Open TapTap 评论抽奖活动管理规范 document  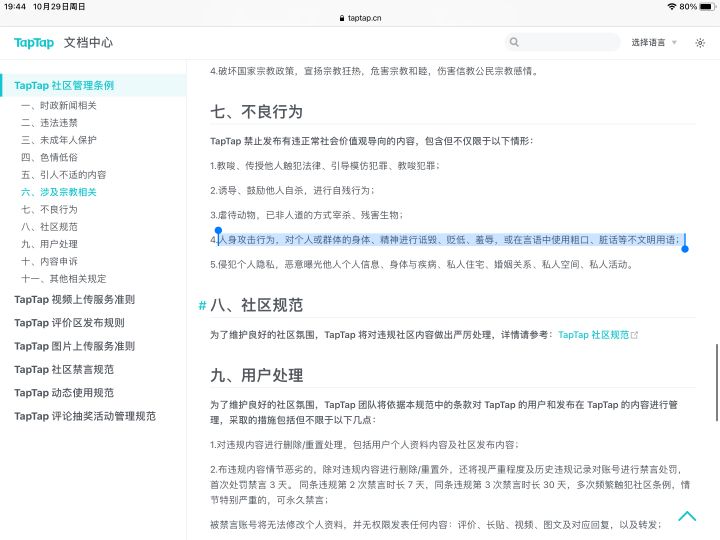click(x=85, y=416)
